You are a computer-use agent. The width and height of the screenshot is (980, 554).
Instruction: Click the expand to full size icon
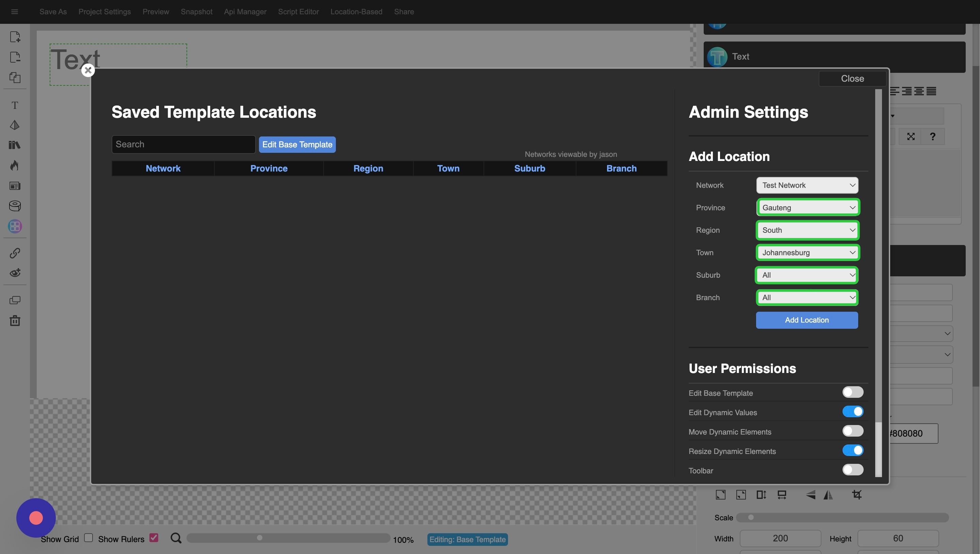[x=721, y=495]
